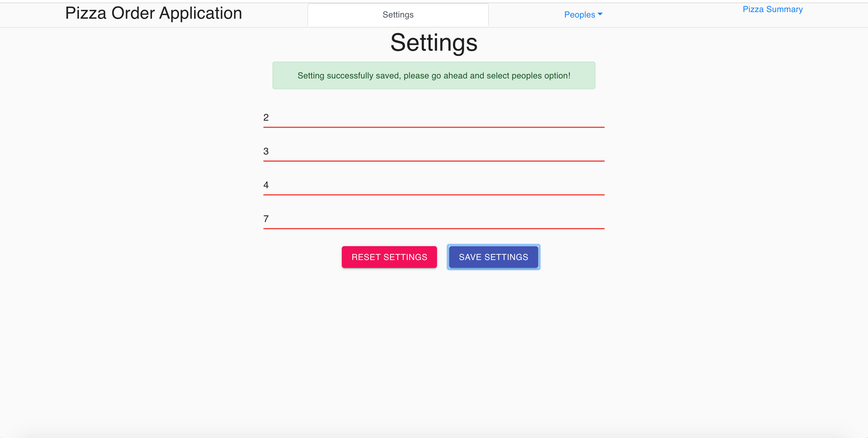Click the Settings page heading
868x438 pixels.
433,42
